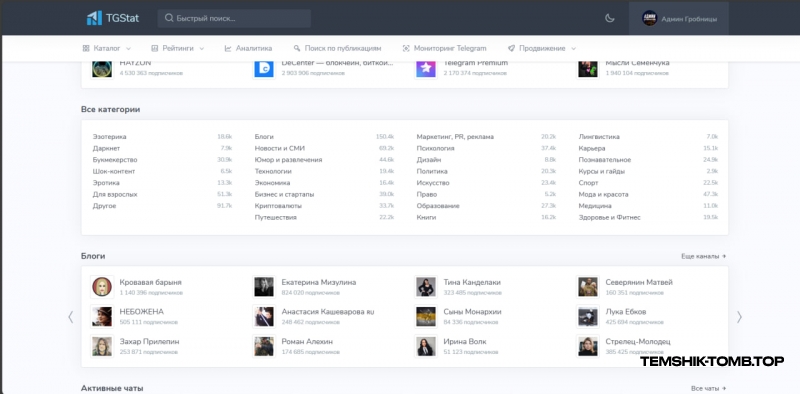Viewport: 800px width, 394px height.
Task: Click the Захар Прилепин channel name
Action: coord(149,341)
